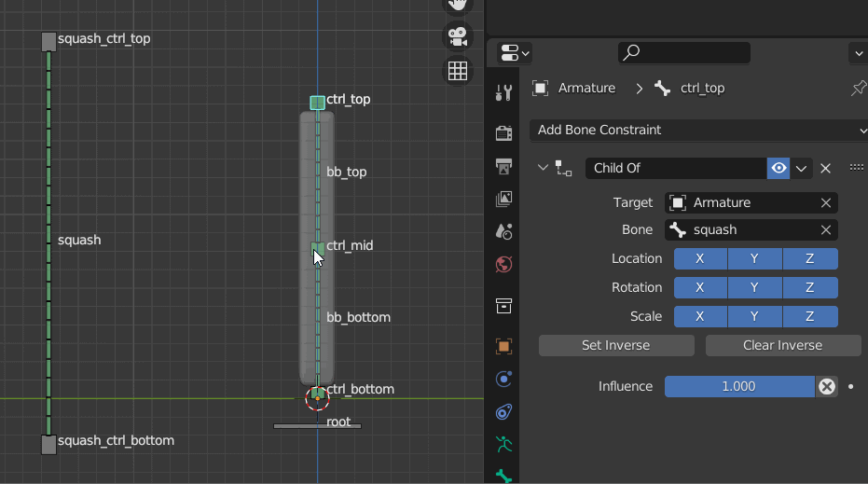Open the Output properties tab
This screenshot has width=868, height=484.
pos(503,166)
